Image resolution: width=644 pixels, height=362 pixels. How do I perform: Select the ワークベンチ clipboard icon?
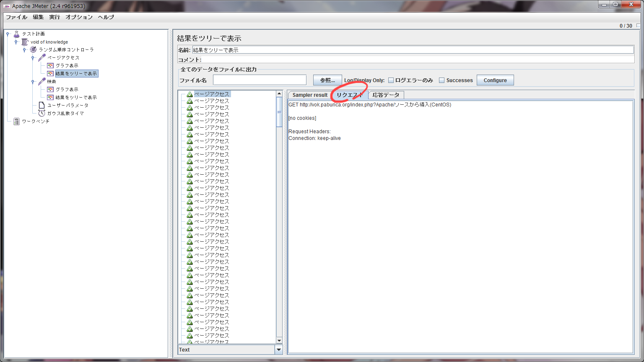tap(16, 122)
